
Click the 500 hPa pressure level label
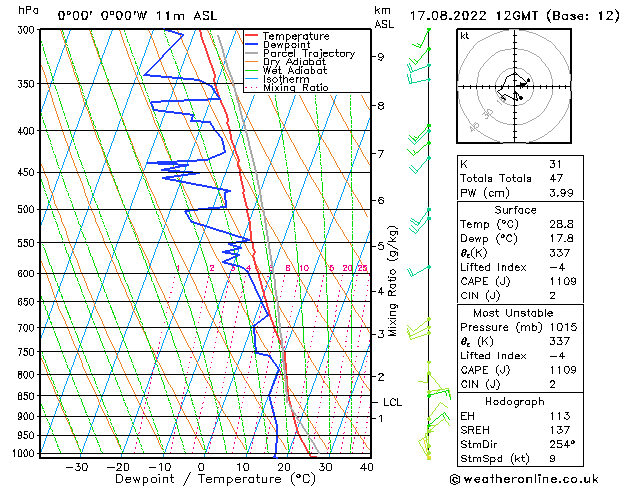point(28,209)
